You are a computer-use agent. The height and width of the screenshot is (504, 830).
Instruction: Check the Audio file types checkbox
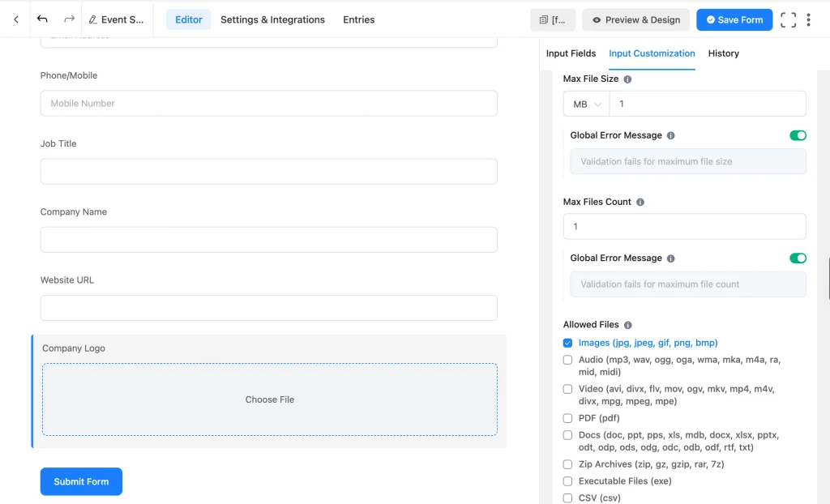[567, 360]
